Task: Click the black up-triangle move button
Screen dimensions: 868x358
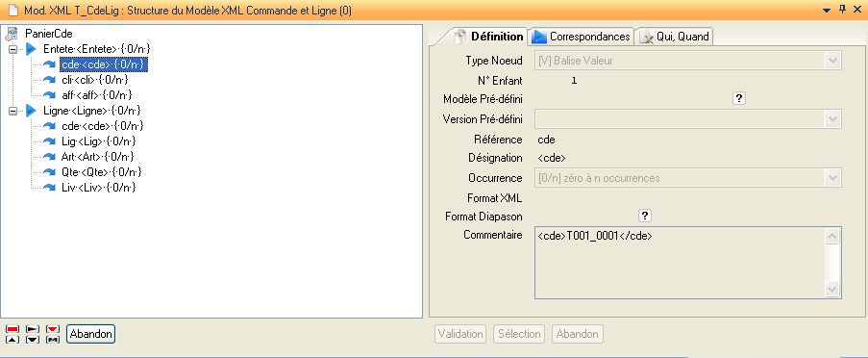Action: click(x=12, y=339)
